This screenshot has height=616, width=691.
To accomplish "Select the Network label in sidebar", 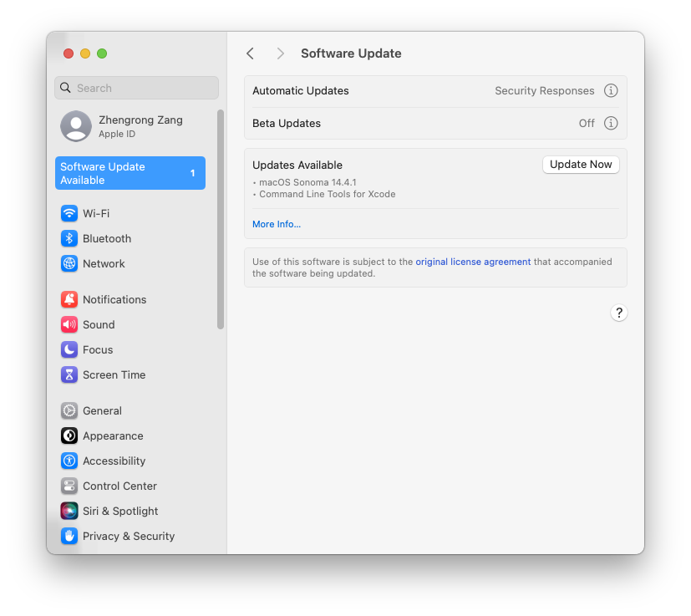I will 104,263.
